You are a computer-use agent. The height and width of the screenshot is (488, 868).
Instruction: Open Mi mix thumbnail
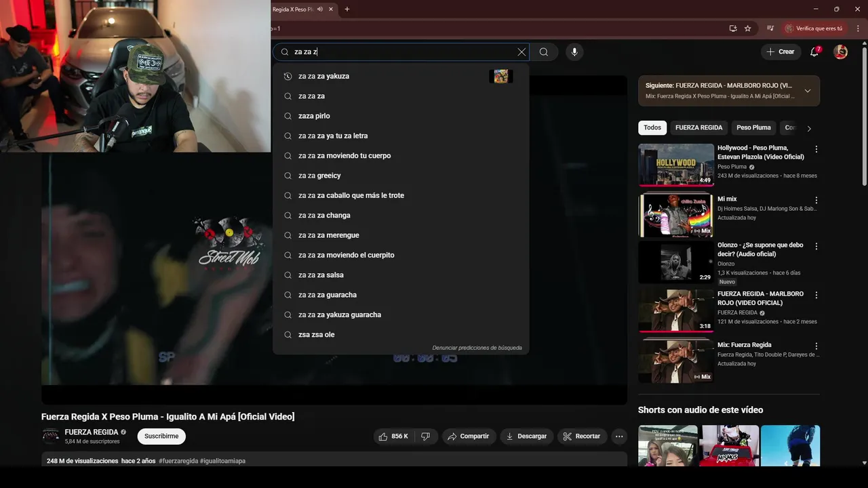coord(676,215)
